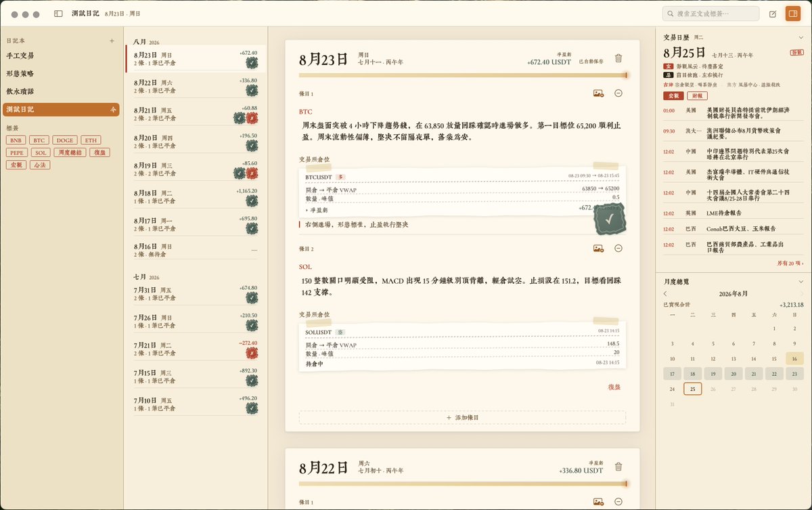This screenshot has height=510, width=812.
Task: Click the win stamp on 7月10日 row
Action: pos(252,408)
